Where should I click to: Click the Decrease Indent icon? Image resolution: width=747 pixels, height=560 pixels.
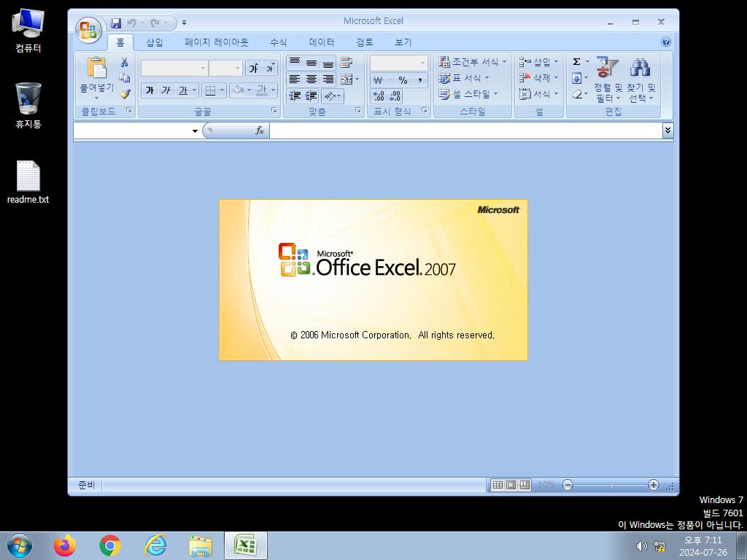(x=295, y=96)
